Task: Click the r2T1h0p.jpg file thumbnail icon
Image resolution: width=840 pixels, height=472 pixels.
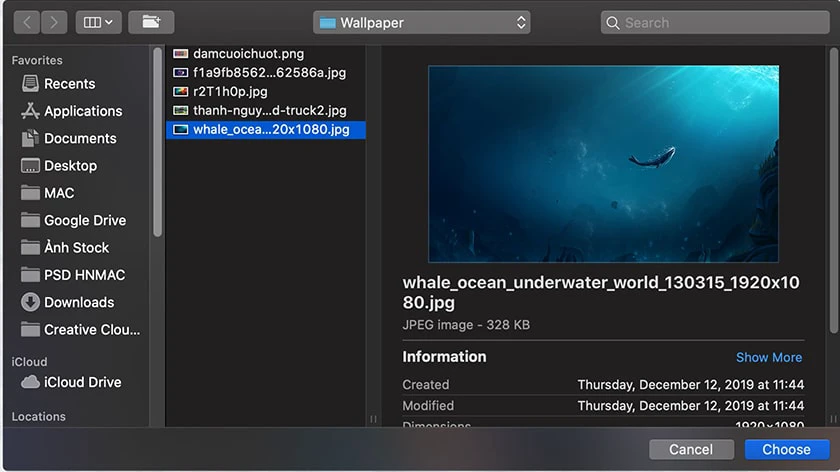Action: pyautogui.click(x=181, y=92)
